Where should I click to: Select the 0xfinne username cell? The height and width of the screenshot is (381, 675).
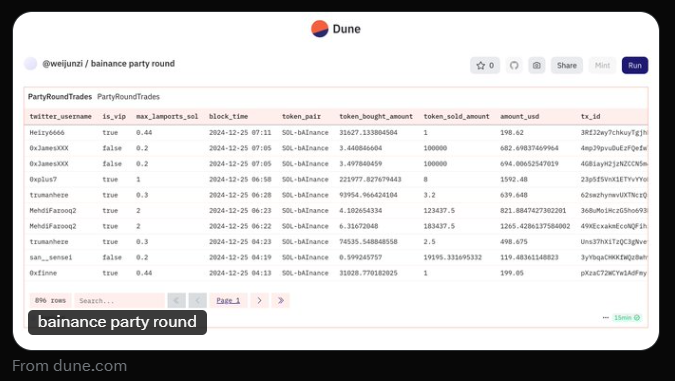(x=43, y=273)
